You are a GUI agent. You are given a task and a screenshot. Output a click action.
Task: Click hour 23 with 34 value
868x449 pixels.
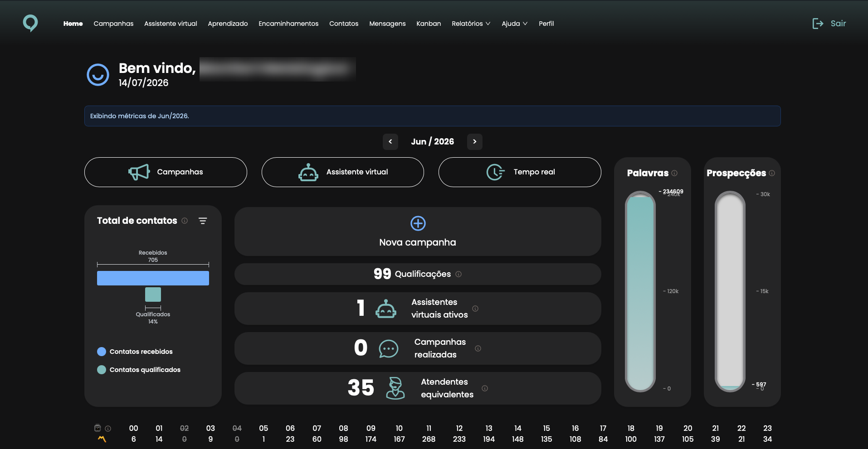(767, 434)
